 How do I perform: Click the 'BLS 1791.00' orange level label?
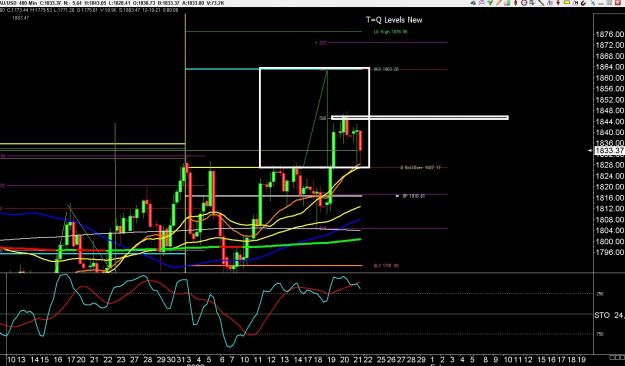pyautogui.click(x=386, y=266)
